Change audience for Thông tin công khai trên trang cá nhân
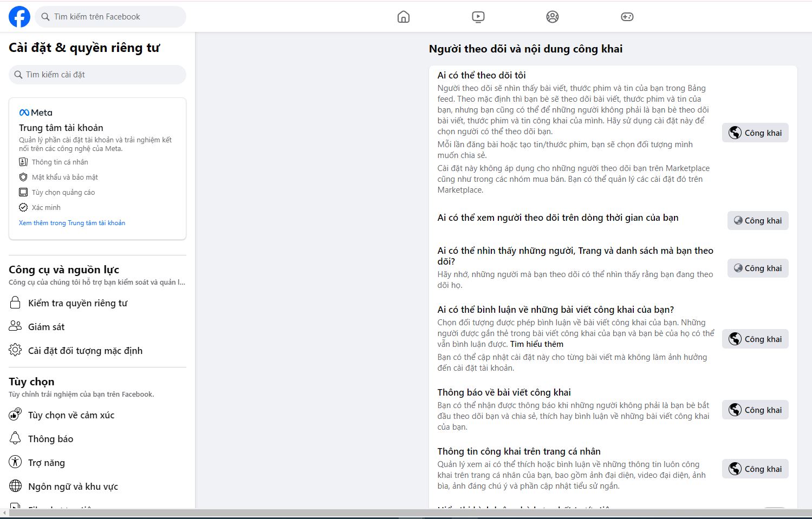Viewport: 812px width, 519px height. [x=755, y=469]
